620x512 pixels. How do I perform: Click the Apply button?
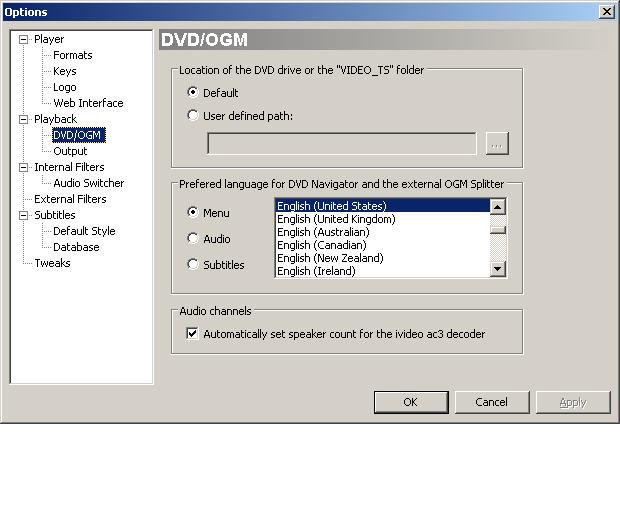tap(573, 402)
